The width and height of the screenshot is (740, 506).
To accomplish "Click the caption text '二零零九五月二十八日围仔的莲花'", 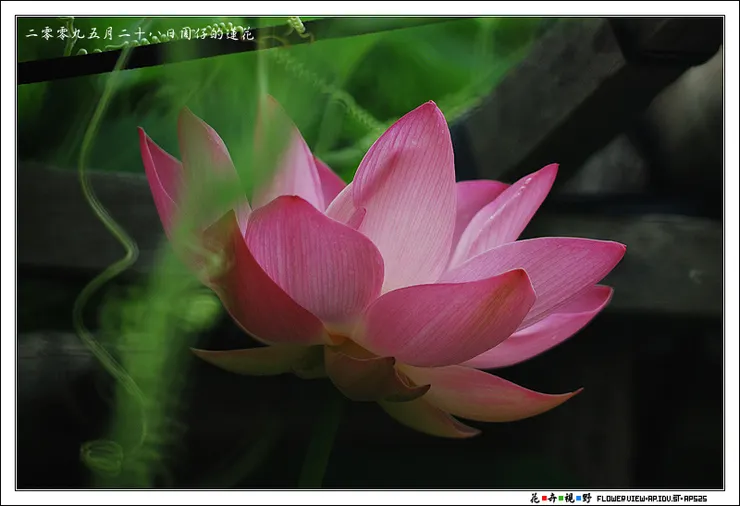I will click(140, 34).
